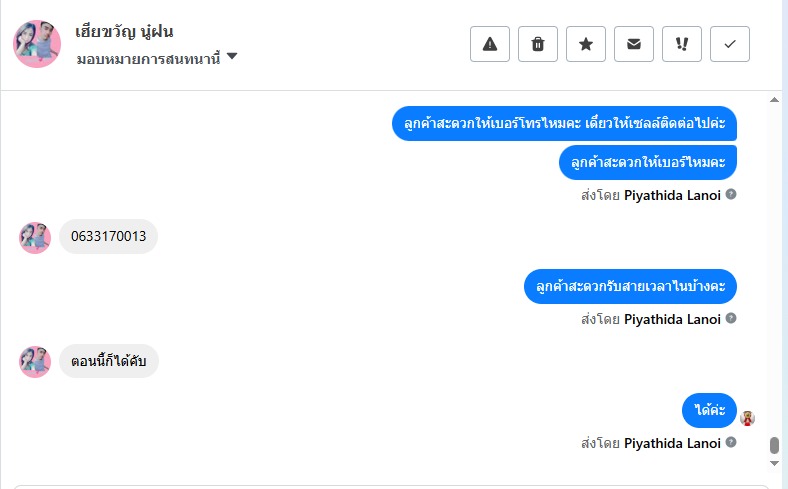Click help icon under the last sent message
The width and height of the screenshot is (788, 489).
(731, 442)
